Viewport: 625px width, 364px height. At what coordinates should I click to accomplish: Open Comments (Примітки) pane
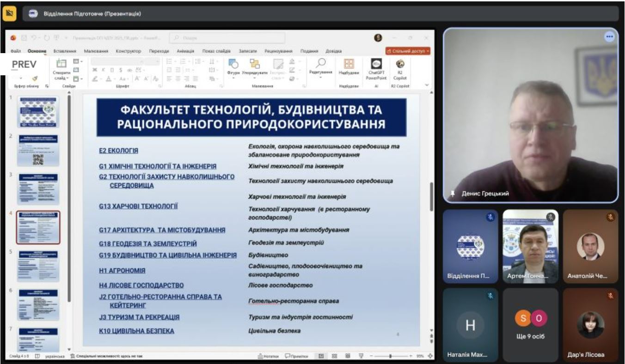pos(296,356)
